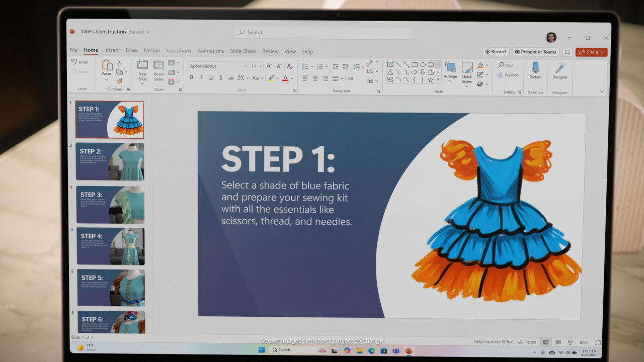Switch to the Transitions tab
Image resolution: width=644 pixels, height=362 pixels.
(x=179, y=51)
